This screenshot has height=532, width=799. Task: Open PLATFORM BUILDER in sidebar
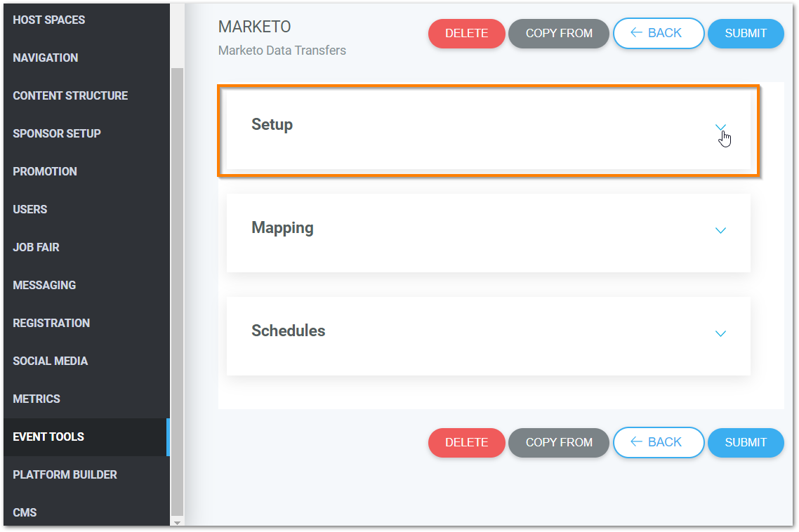(86, 475)
